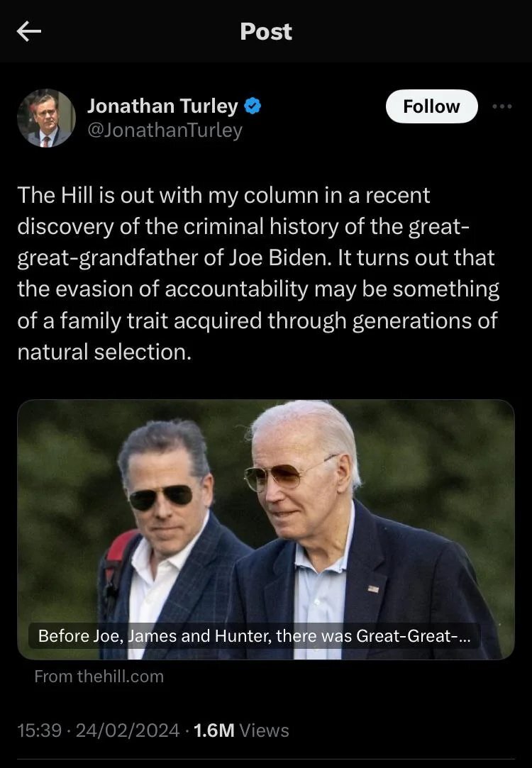The width and height of the screenshot is (532, 768).
Task: Click the "Views" label
Action: (x=265, y=730)
